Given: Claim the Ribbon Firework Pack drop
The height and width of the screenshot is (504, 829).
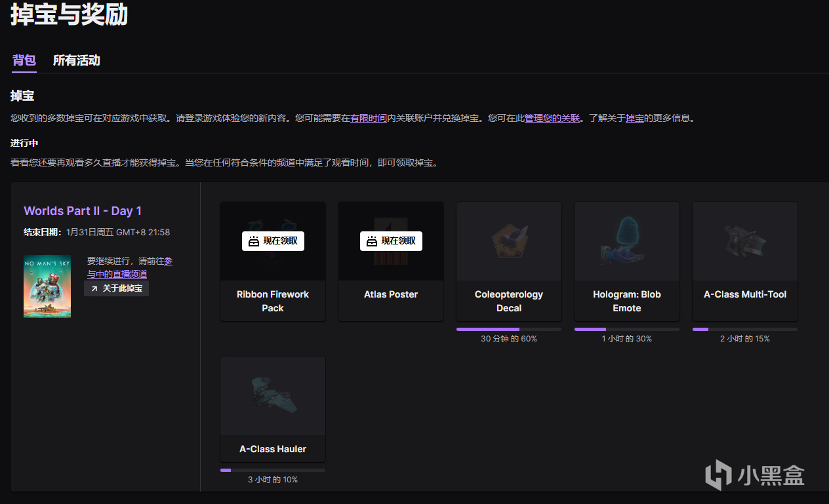Looking at the screenshot, I should click(x=273, y=241).
